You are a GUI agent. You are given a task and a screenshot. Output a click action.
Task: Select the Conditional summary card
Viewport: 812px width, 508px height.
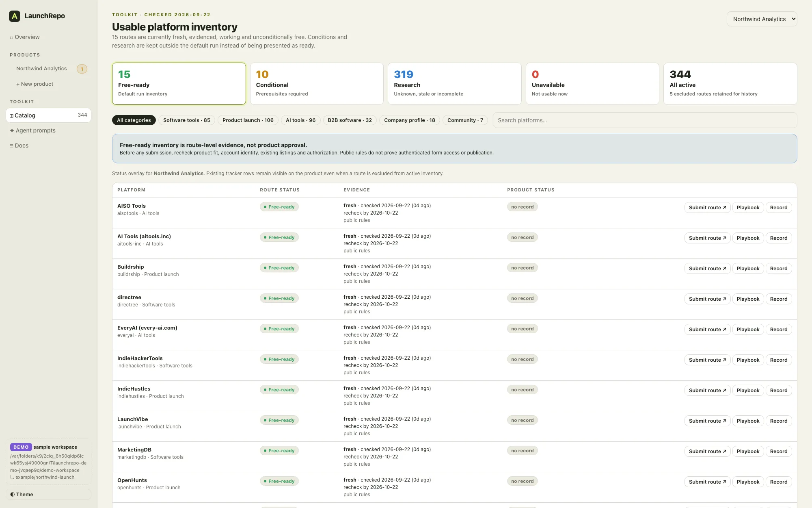click(x=317, y=84)
